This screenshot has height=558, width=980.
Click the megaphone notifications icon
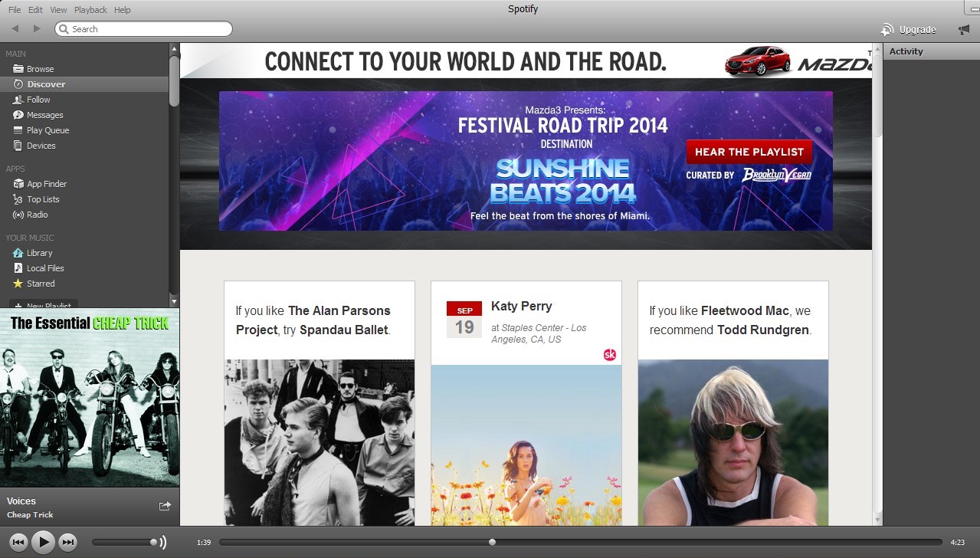[964, 29]
